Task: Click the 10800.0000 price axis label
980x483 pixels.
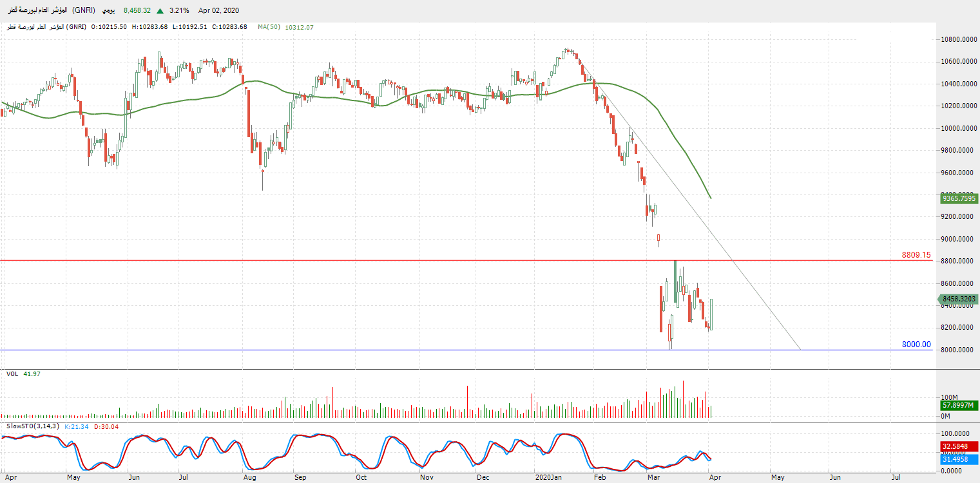Action: tap(959, 40)
